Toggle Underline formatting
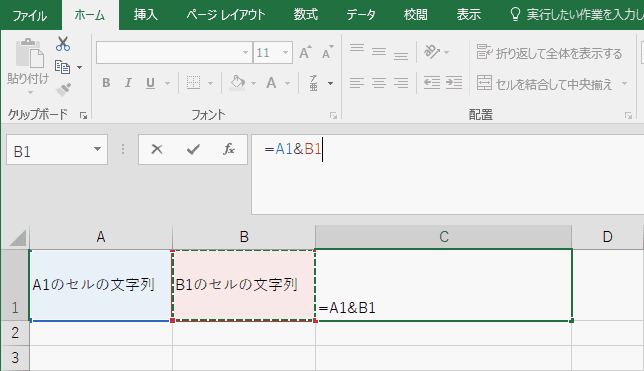 pyautogui.click(x=150, y=83)
